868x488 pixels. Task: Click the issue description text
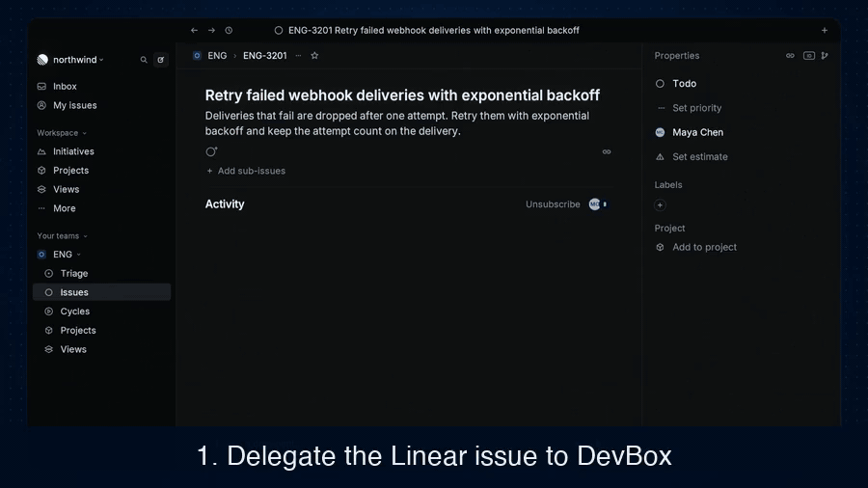pyautogui.click(x=397, y=123)
